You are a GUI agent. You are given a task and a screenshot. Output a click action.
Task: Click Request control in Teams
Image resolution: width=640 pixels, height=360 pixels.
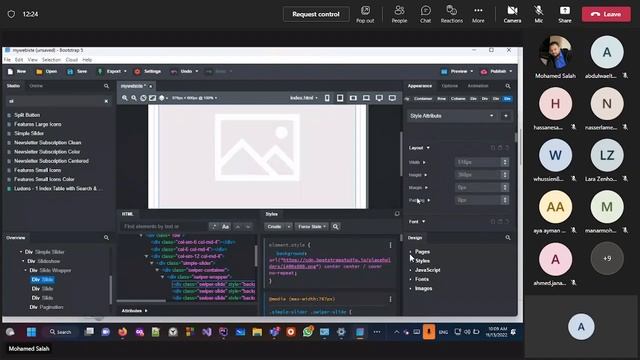[x=316, y=14]
